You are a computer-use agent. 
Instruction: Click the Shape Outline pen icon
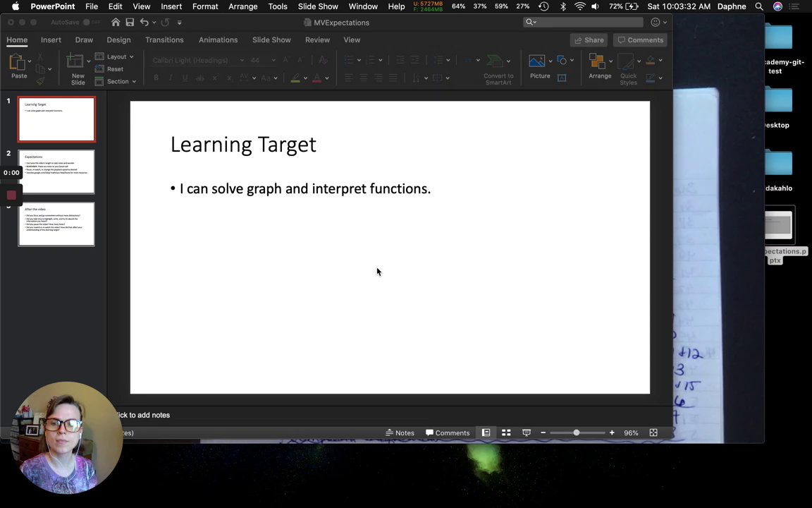651,78
